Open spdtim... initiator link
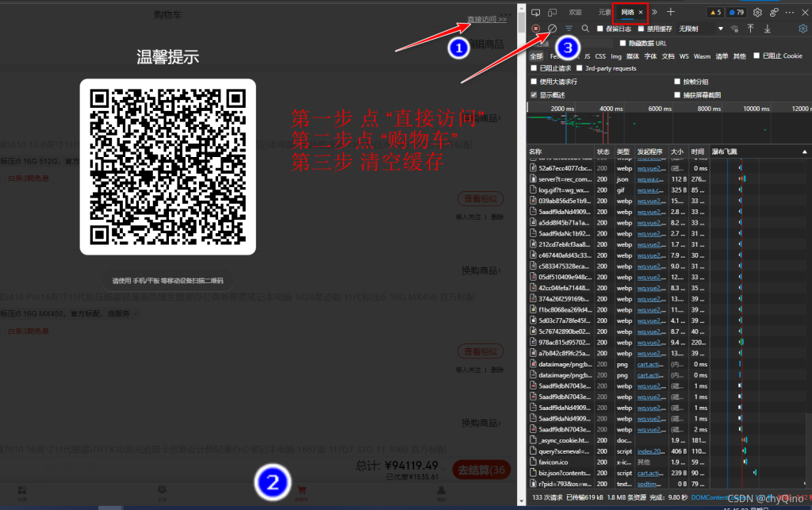The height and width of the screenshot is (510, 812). point(649,484)
